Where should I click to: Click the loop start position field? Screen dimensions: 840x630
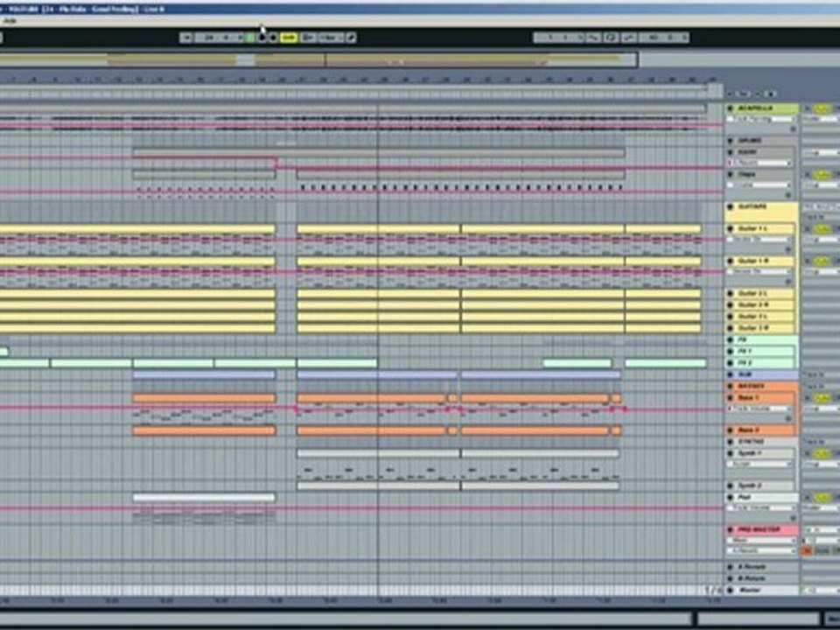coord(559,38)
